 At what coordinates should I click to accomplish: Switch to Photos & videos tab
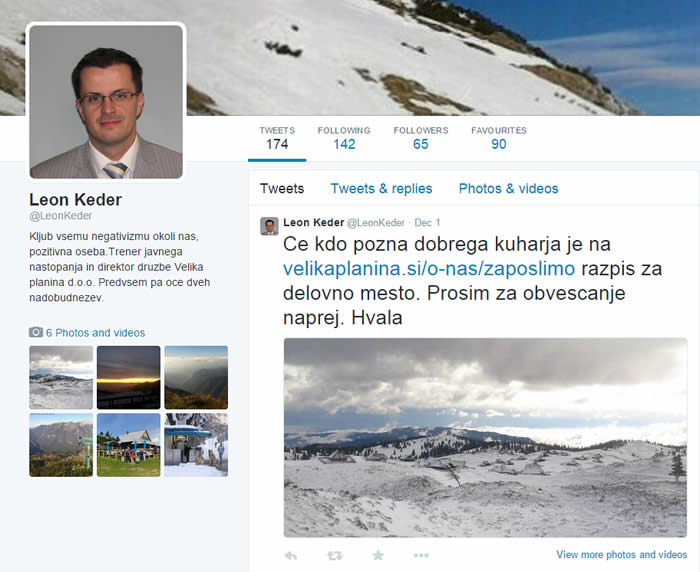click(508, 188)
